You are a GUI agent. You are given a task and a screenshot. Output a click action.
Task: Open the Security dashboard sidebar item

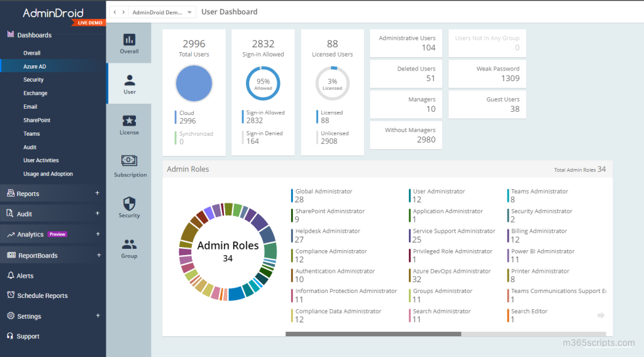click(x=33, y=80)
